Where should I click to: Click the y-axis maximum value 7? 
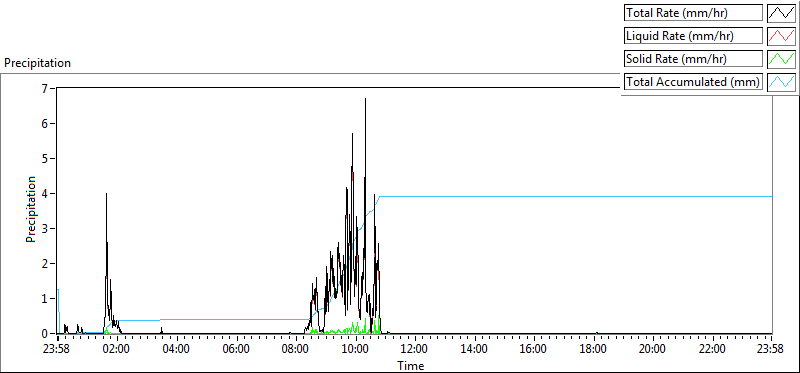pos(45,88)
